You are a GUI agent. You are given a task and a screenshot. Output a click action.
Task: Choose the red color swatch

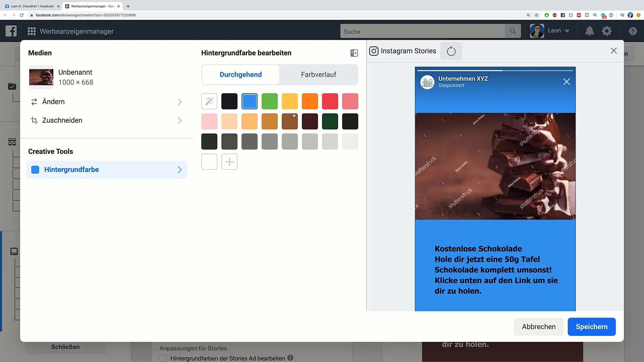tap(330, 101)
